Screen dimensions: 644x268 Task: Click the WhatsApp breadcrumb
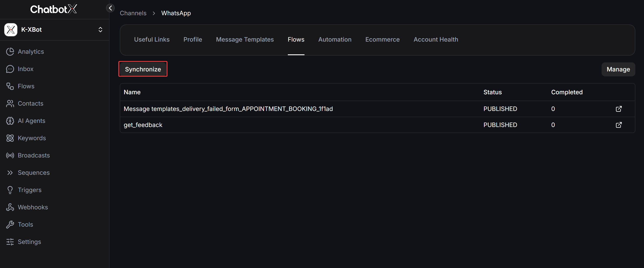click(176, 13)
